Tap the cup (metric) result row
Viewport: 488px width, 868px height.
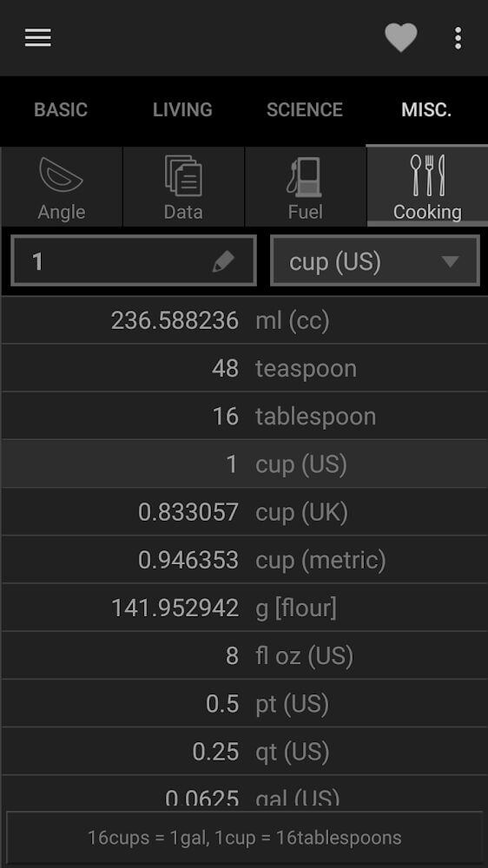(x=244, y=560)
